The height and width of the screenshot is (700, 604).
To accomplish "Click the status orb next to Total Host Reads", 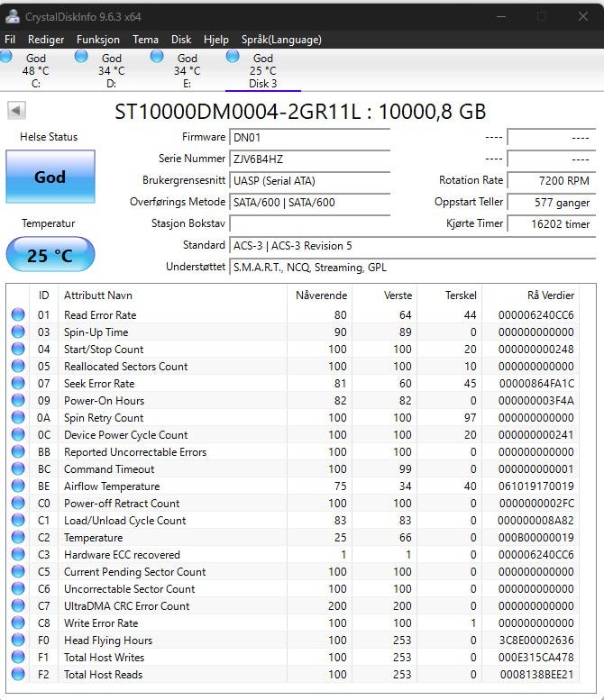I will click(18, 675).
